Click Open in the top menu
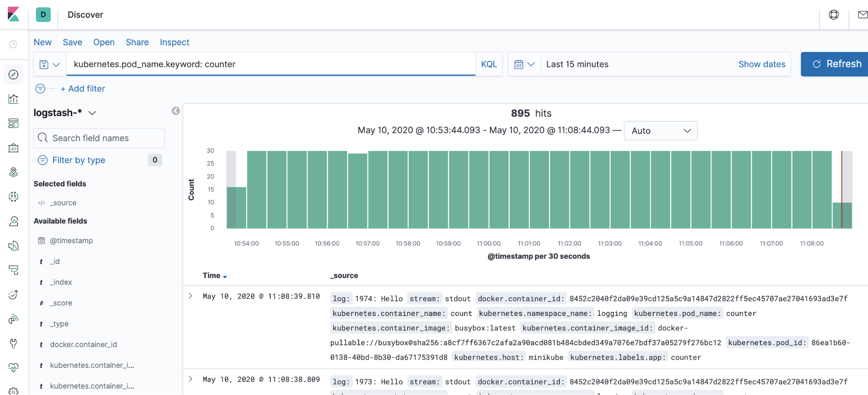The image size is (868, 395). [104, 42]
